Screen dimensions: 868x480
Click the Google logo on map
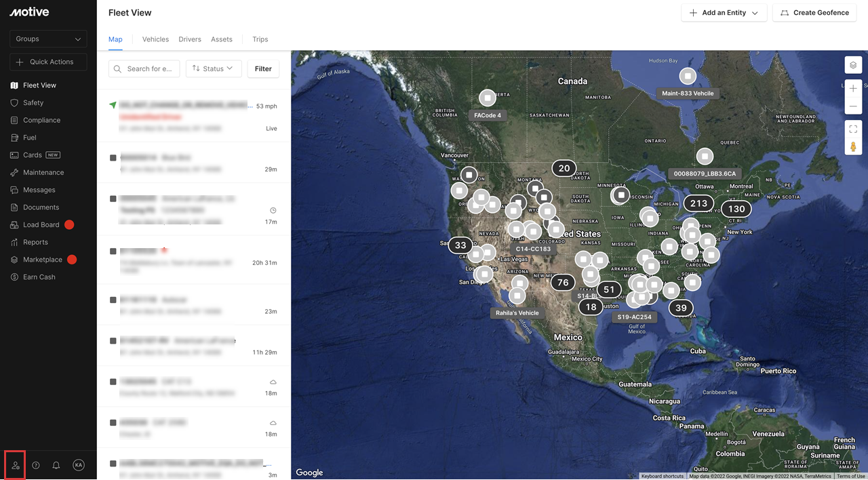click(309, 473)
